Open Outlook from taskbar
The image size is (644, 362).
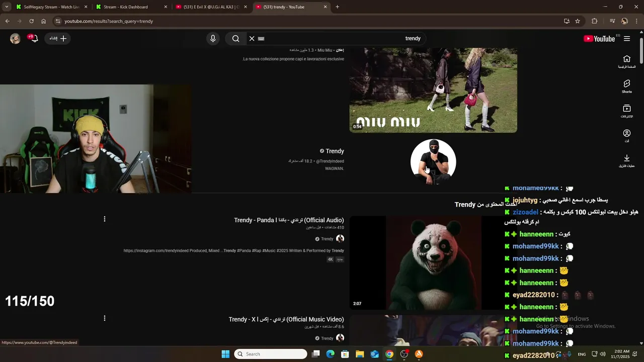tap(375, 354)
